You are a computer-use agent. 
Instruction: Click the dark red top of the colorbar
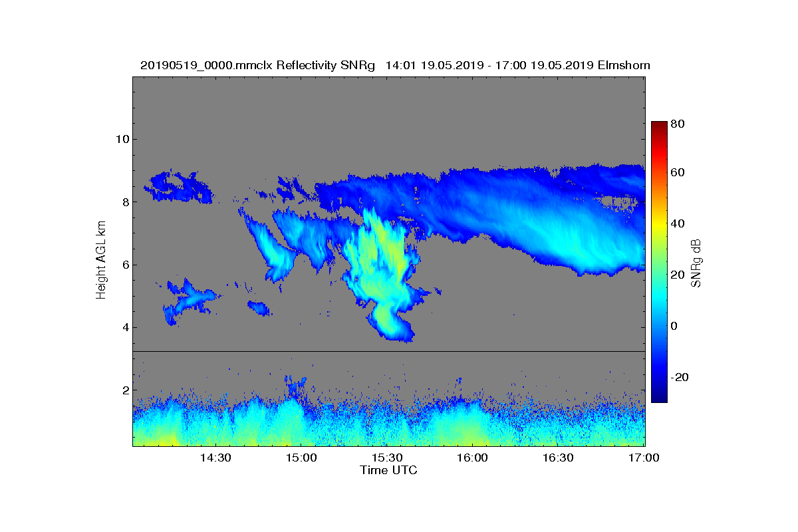(x=658, y=126)
